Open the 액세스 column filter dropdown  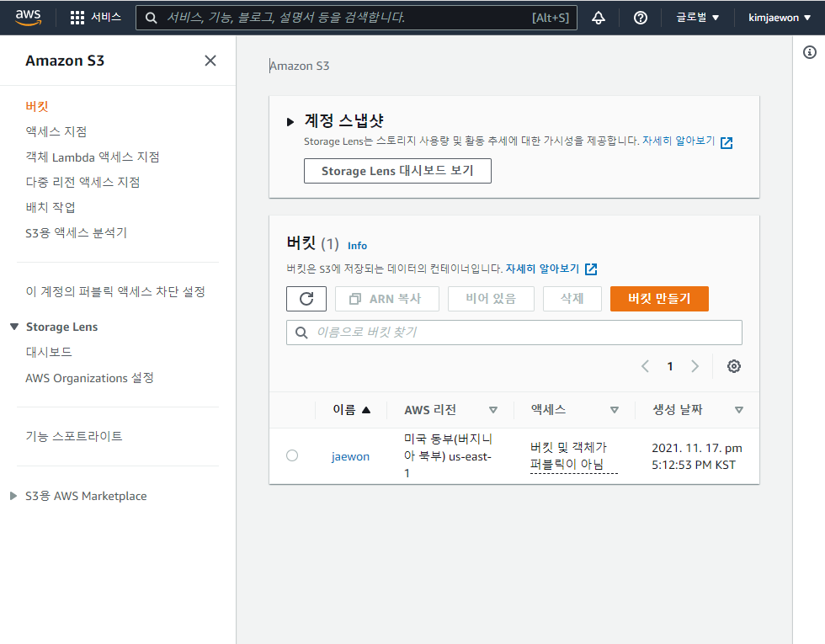[615, 410]
